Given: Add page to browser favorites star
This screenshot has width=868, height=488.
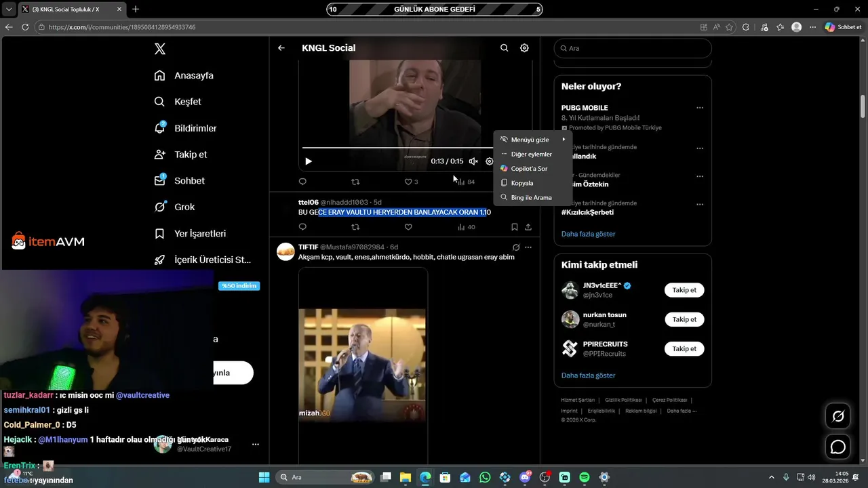Looking at the screenshot, I should 729,27.
